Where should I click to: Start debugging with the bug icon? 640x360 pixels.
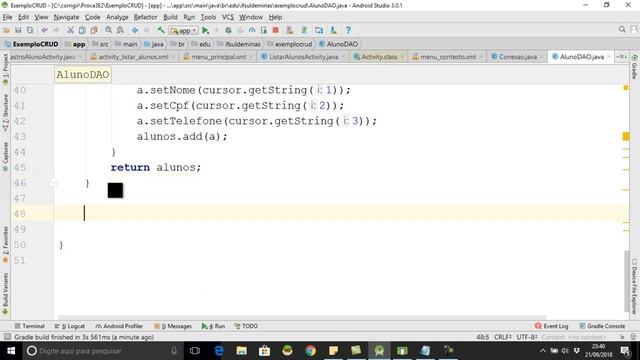[229, 30]
